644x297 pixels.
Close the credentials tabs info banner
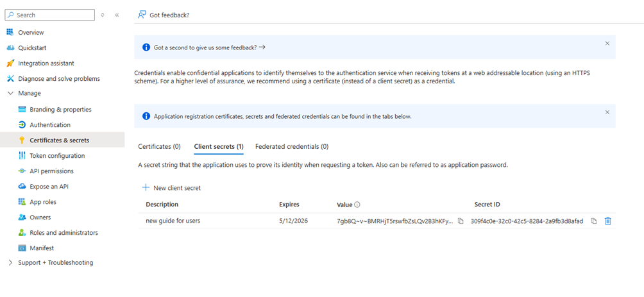click(607, 112)
